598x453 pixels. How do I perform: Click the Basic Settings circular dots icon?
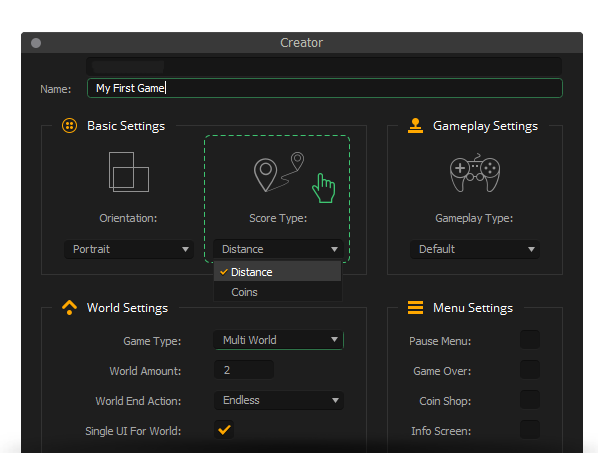69,125
